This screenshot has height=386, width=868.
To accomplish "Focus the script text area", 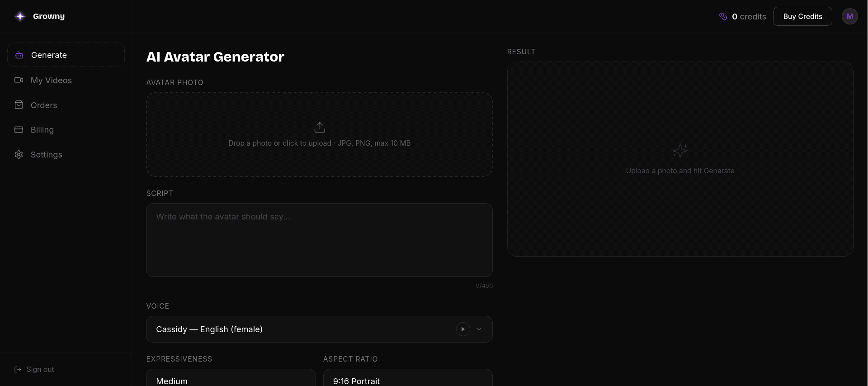I will coord(319,240).
